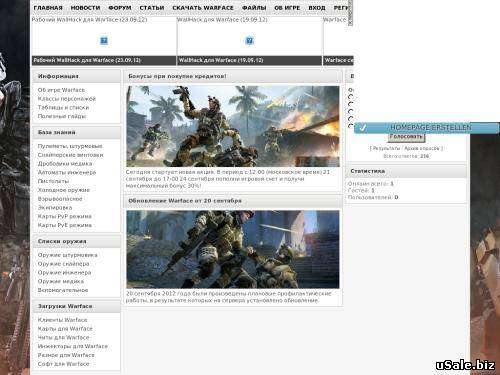Open the Разное для Warface link
This screenshot has width=500, height=375.
(x=66, y=355)
